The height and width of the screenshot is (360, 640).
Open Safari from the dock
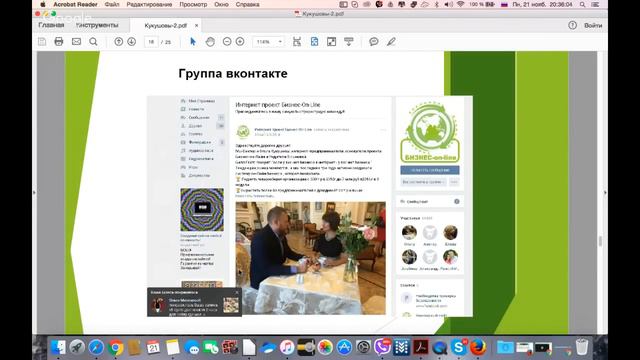click(96, 347)
